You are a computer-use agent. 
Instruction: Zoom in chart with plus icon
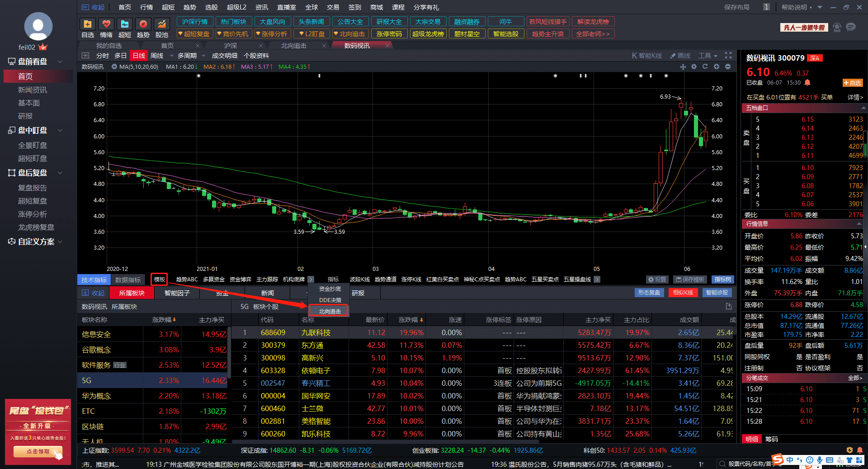(717, 66)
